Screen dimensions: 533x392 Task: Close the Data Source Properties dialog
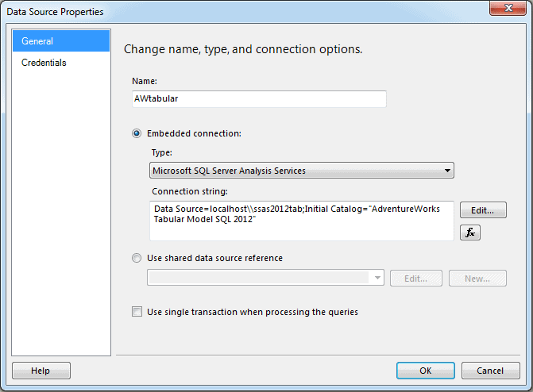[x=508, y=8]
